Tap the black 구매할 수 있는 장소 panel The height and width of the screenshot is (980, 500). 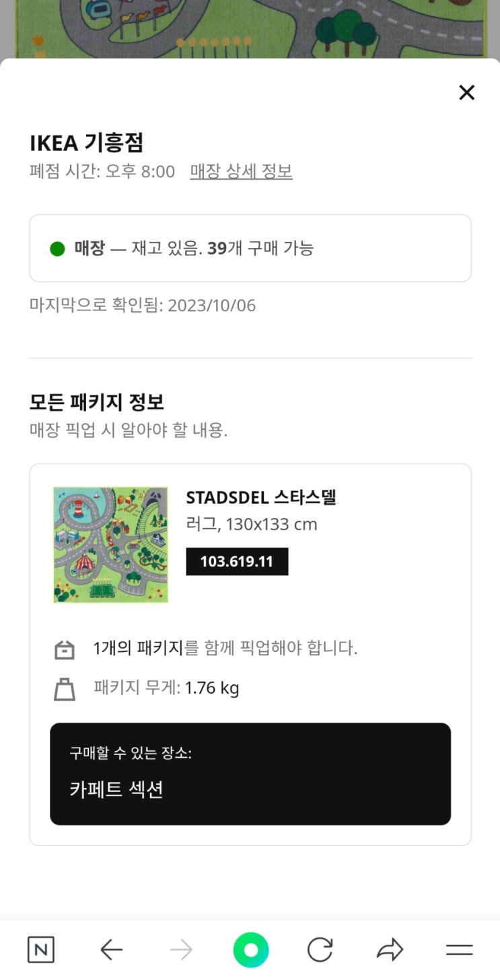[x=250, y=774]
